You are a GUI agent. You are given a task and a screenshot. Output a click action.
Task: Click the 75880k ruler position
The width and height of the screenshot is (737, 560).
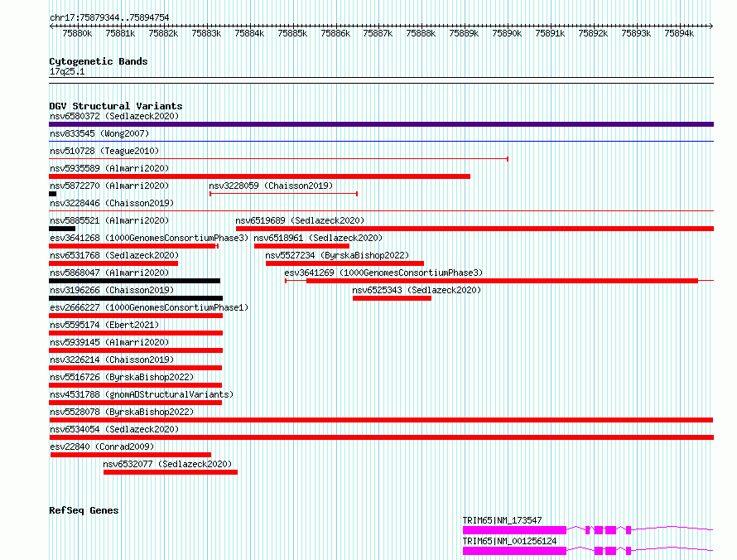coord(77,33)
